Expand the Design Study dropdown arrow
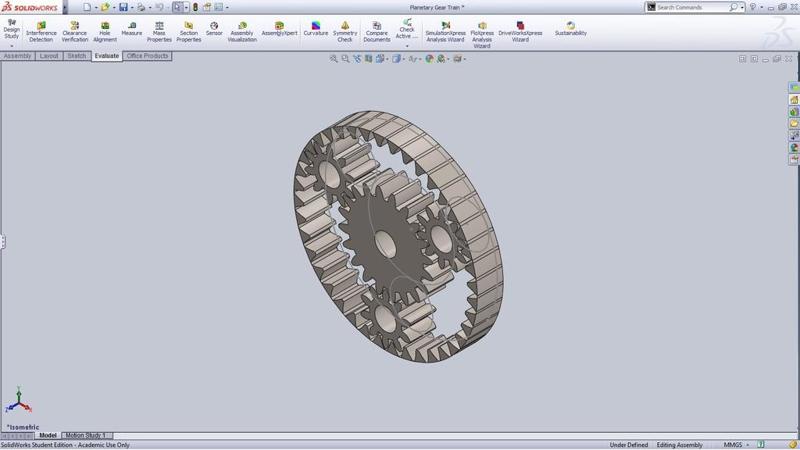Screen dimensions: 800x450 11,46
